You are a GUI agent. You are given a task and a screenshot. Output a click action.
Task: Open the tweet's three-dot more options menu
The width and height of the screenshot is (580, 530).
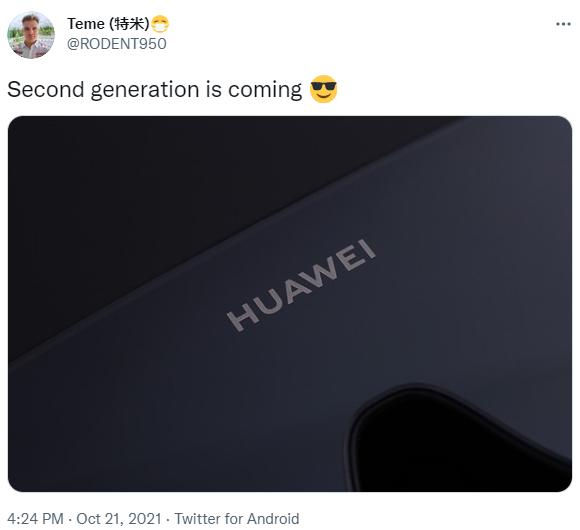pos(563,24)
